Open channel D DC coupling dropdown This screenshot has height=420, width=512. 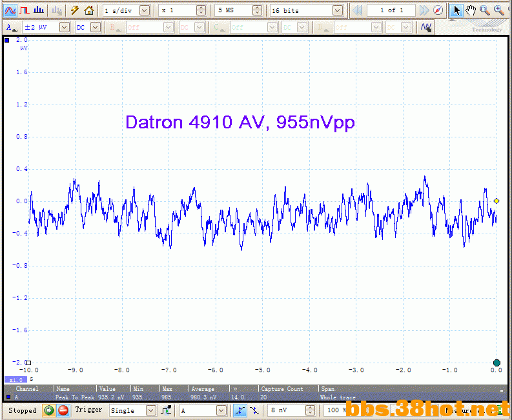click(x=406, y=27)
